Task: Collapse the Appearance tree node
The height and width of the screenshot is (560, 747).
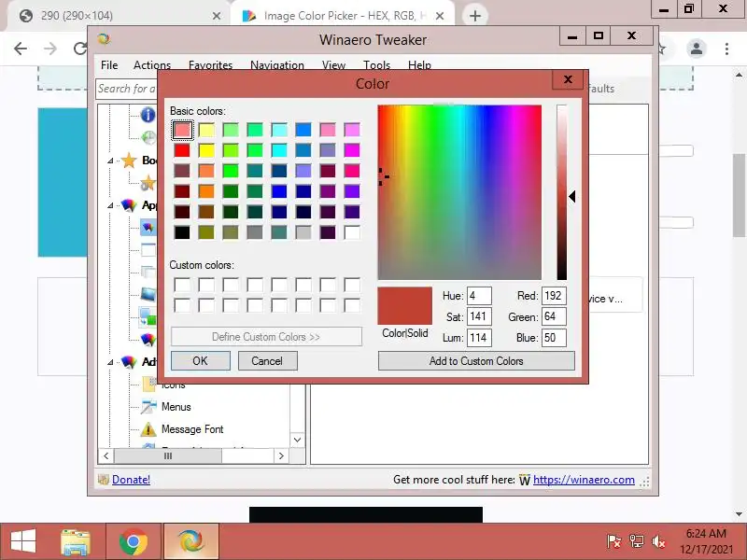Action: coord(110,205)
